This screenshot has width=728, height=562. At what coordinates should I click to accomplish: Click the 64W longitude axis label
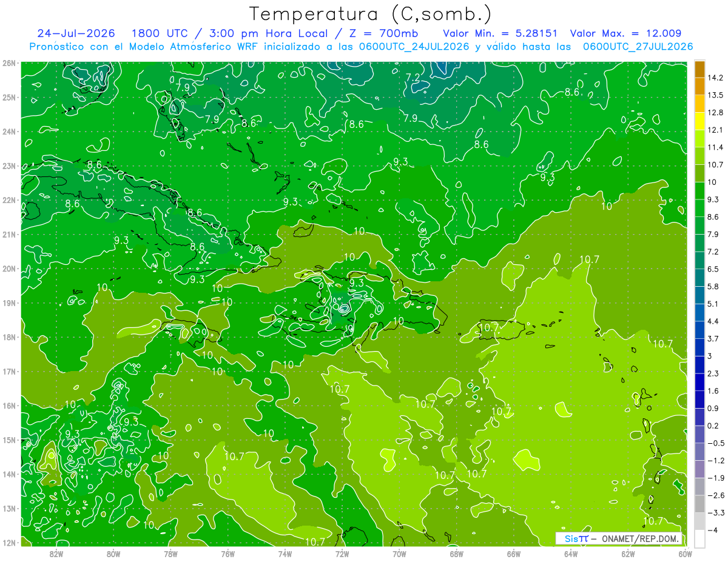tap(571, 554)
